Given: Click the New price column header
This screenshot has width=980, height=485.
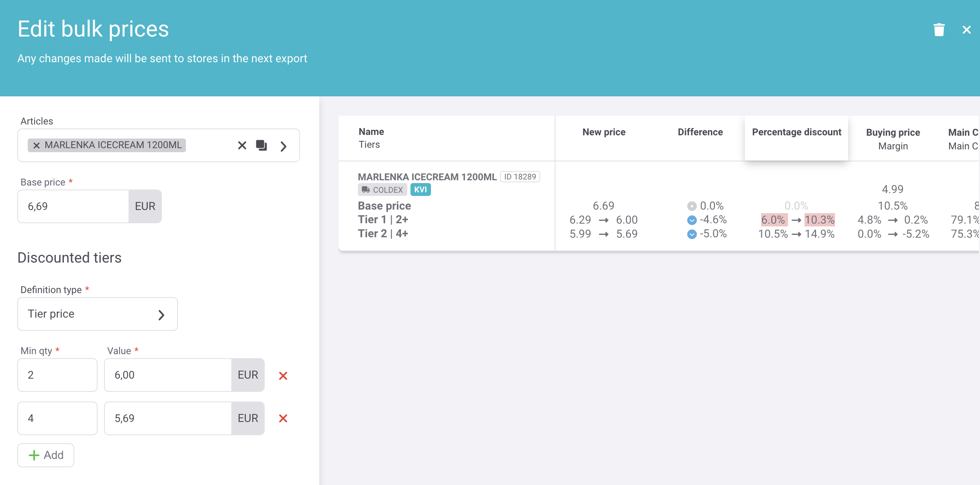Looking at the screenshot, I should click(x=604, y=132).
